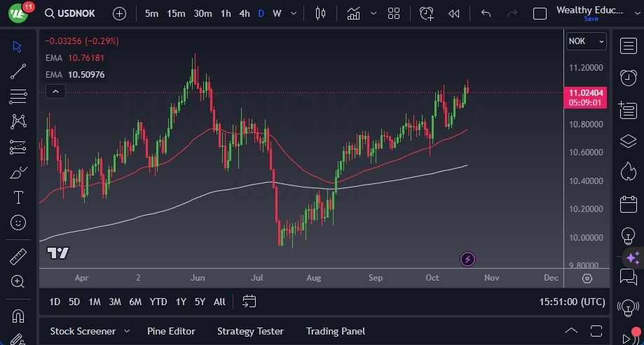Click the USDNOK symbol search field
Screen dimensions: 644x345
tap(72, 13)
